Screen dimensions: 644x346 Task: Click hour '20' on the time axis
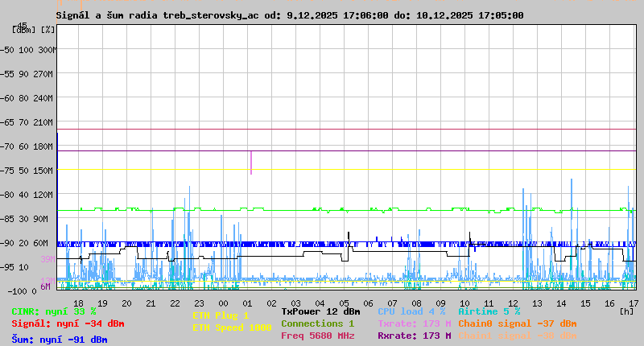coord(126,303)
